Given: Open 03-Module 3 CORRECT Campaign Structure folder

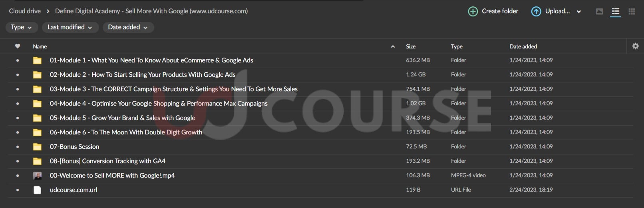Looking at the screenshot, I should (173, 89).
